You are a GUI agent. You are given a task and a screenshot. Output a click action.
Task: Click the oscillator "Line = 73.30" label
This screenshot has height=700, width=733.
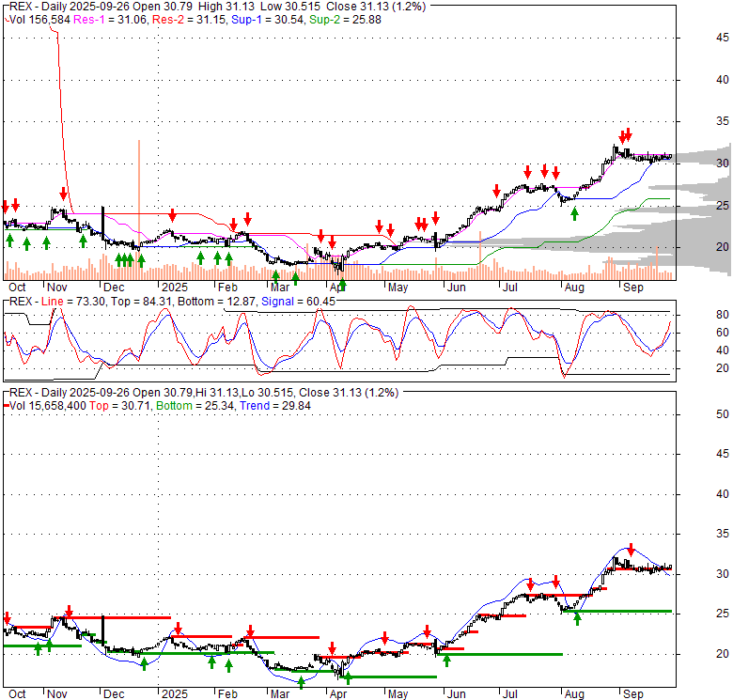73,302
